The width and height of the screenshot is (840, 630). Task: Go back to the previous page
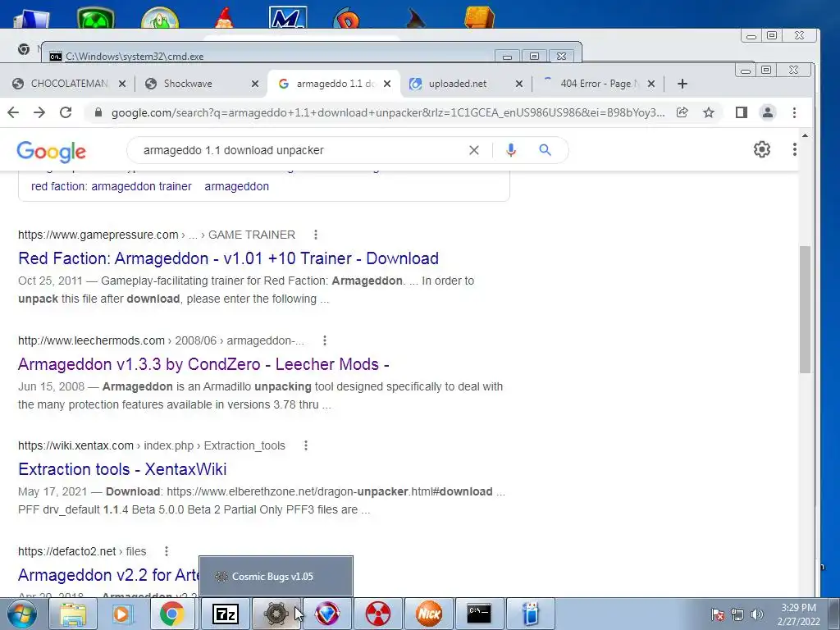[13, 112]
